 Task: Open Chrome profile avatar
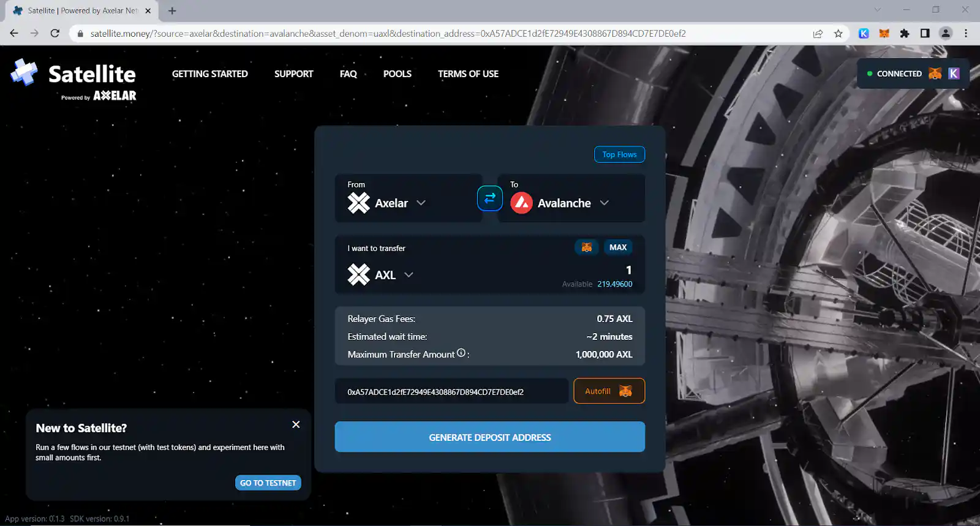tap(946, 34)
